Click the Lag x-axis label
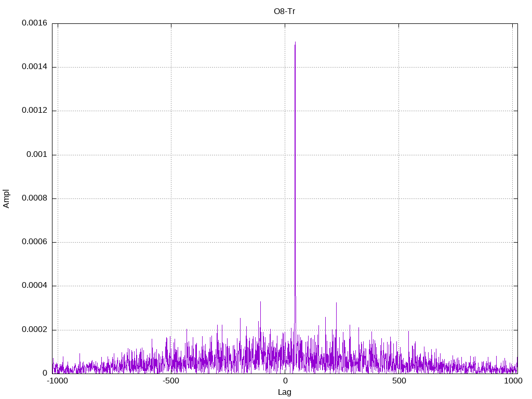Screen dimensions: 532x399 pos(284,392)
